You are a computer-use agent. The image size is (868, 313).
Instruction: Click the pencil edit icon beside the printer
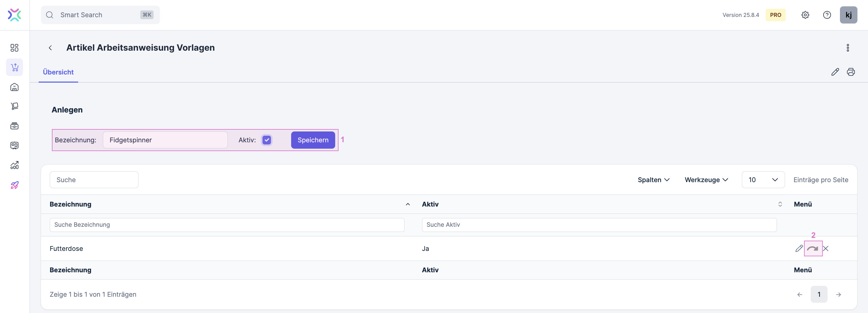tap(835, 72)
